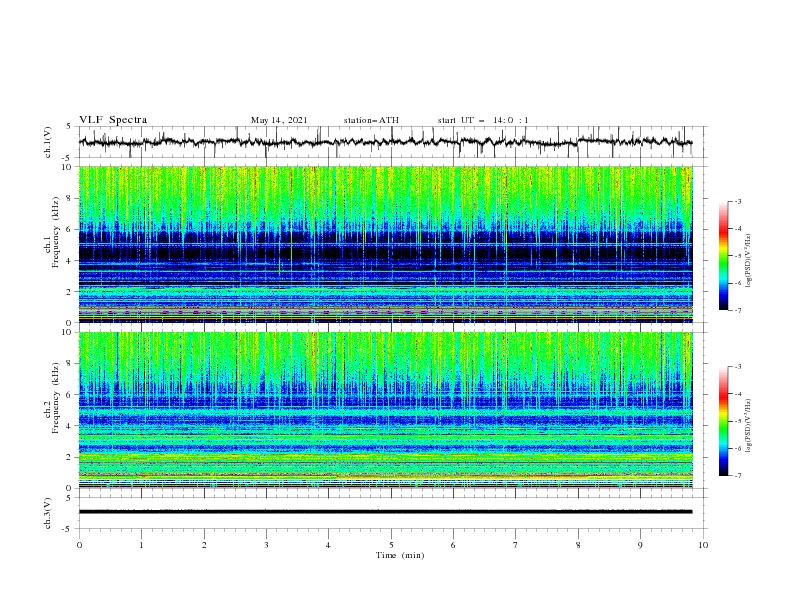
Task: Click the "start UT = 14:0 :1" text
Action: [x=483, y=120]
